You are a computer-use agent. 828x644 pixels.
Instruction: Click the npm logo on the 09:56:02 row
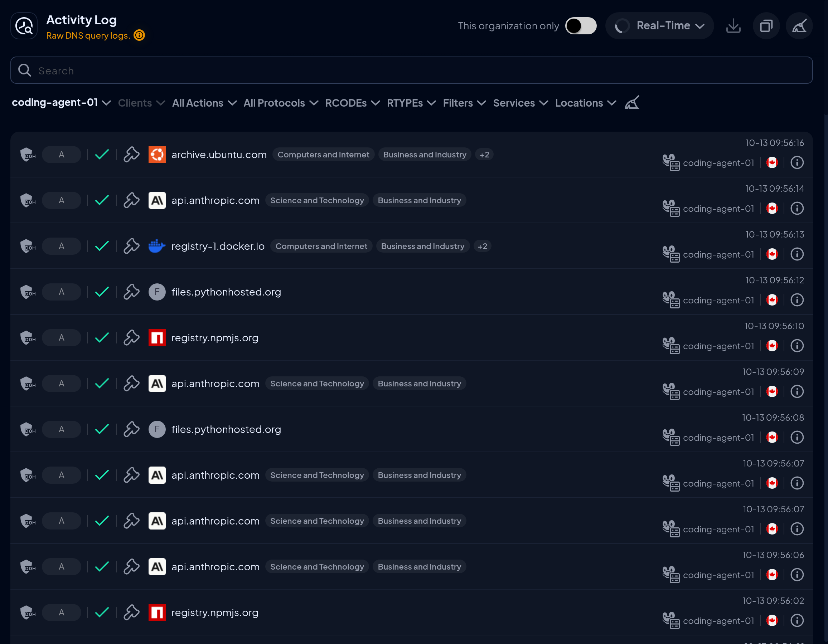point(157,613)
